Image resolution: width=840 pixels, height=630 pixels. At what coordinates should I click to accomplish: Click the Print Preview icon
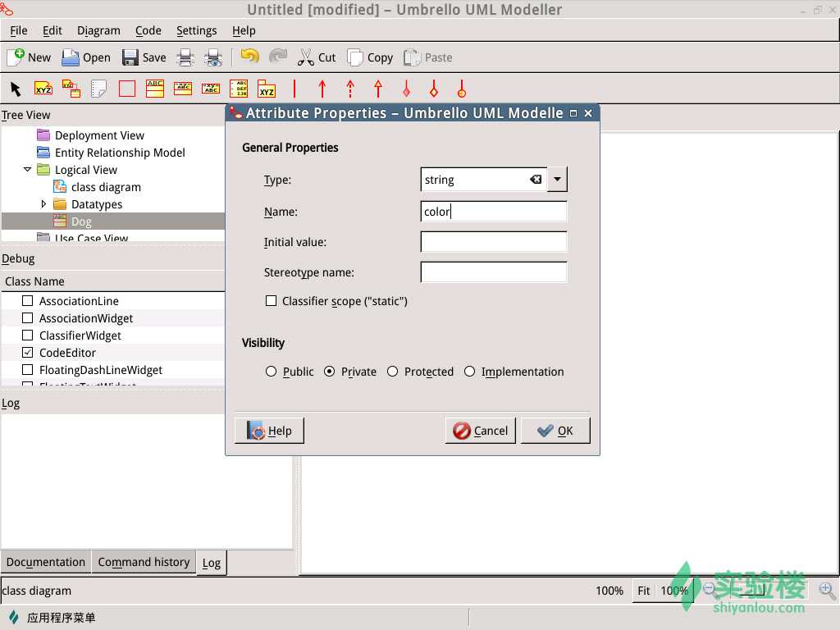pos(213,57)
